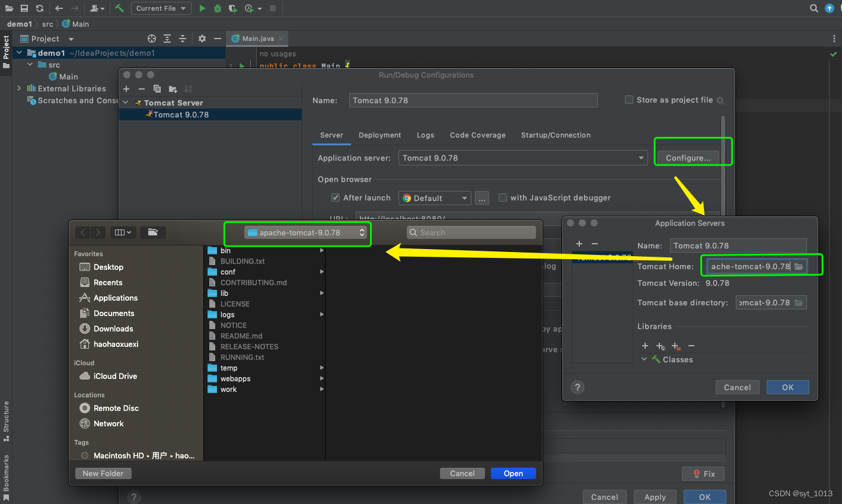Click the Open folder icon in main toolbar
Image resolution: width=842 pixels, height=504 pixels.
9,8
